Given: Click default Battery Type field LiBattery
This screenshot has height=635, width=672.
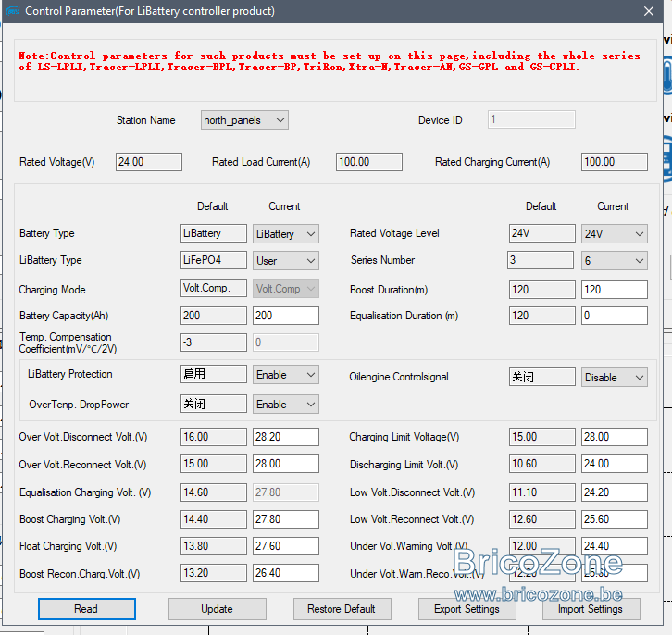Looking at the screenshot, I should 214,233.
